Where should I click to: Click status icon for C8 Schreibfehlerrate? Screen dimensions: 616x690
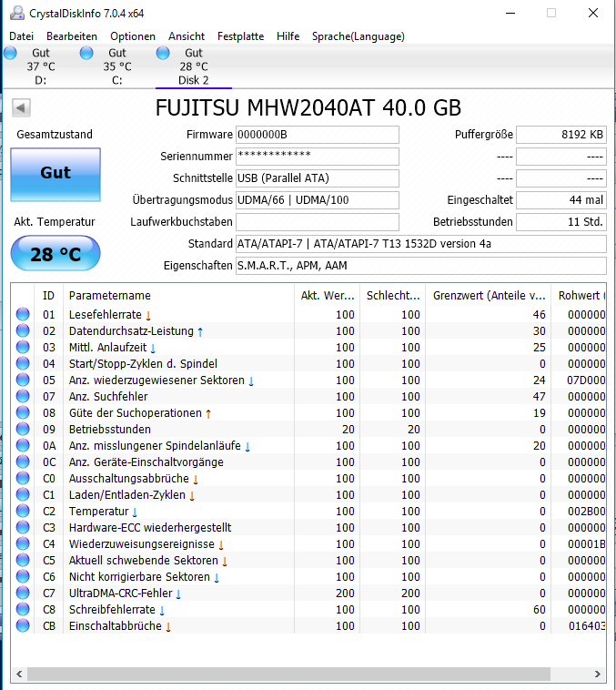tap(23, 610)
